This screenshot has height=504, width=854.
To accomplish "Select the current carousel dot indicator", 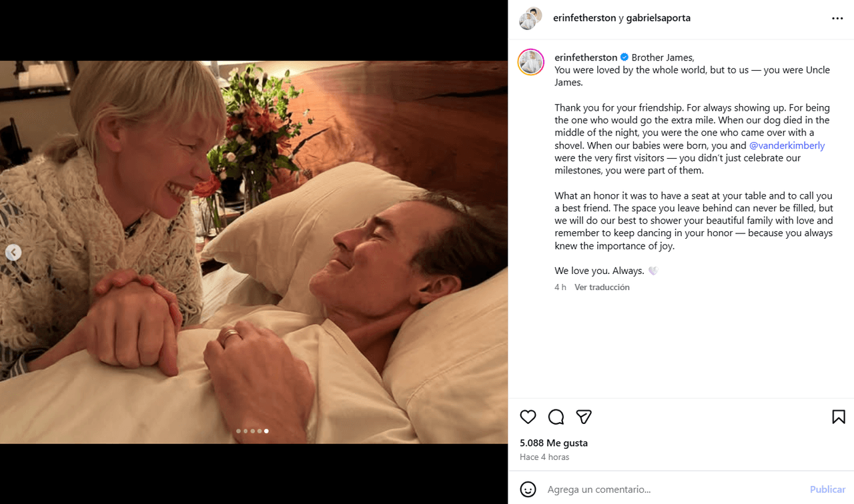I will point(266,431).
